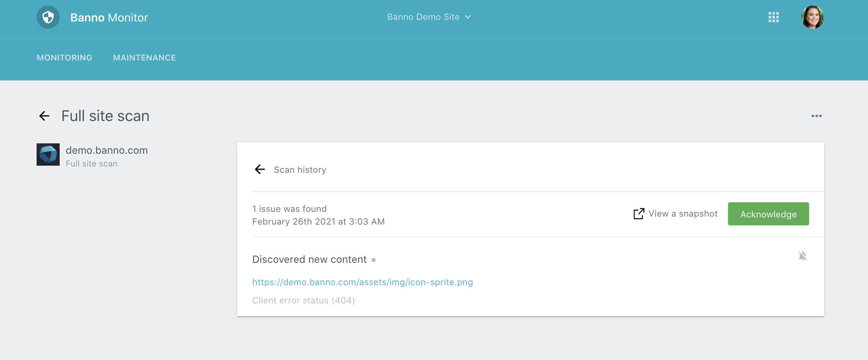Switch to the MONITORING tab

[x=64, y=58]
